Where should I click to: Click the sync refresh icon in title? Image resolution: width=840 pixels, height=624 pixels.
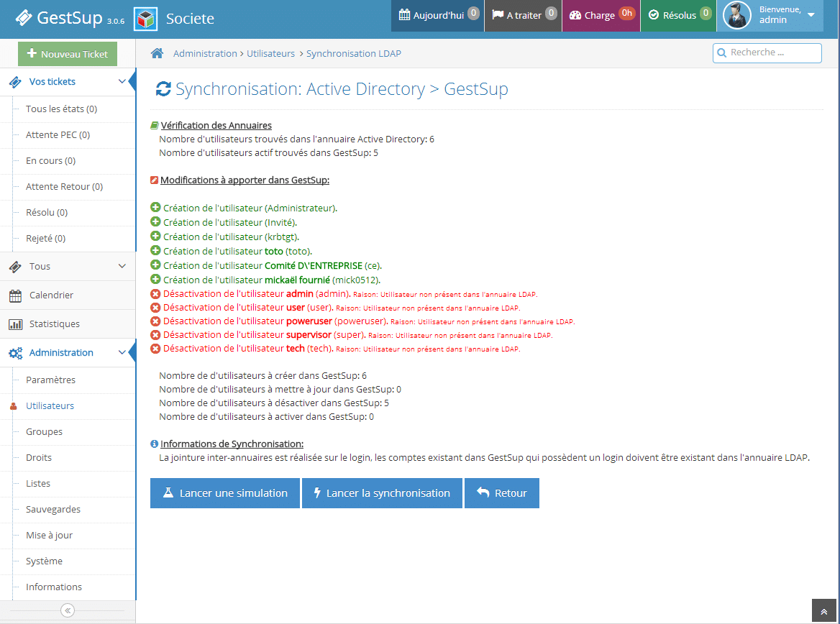pyautogui.click(x=163, y=89)
